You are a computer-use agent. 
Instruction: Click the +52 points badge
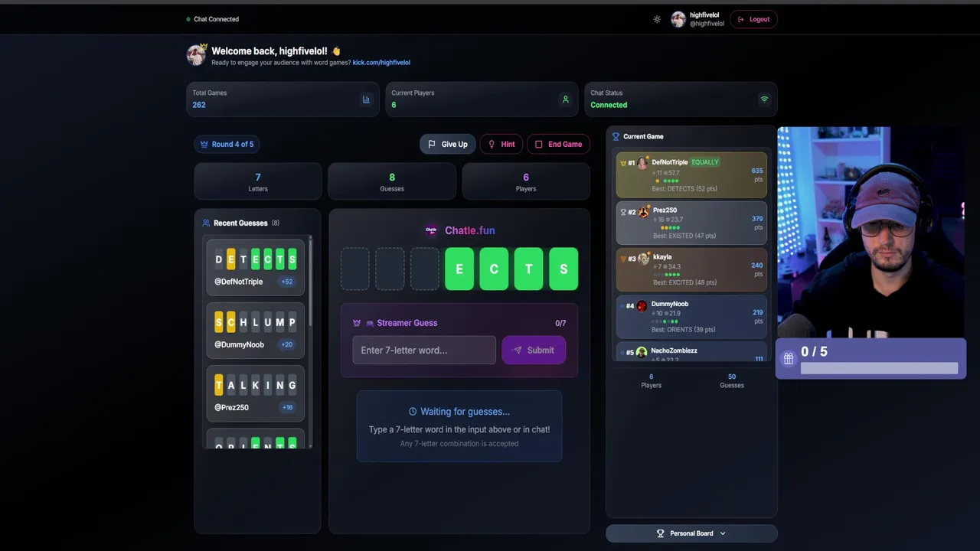click(287, 282)
